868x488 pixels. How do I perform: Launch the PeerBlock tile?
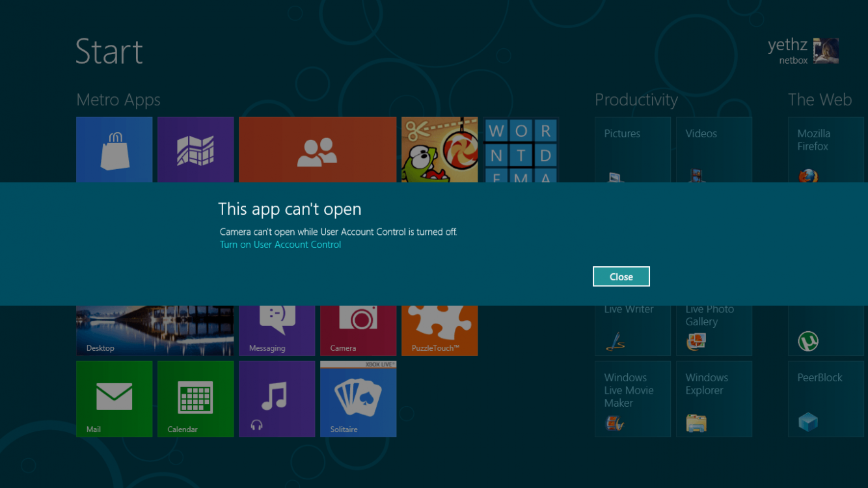(x=826, y=399)
